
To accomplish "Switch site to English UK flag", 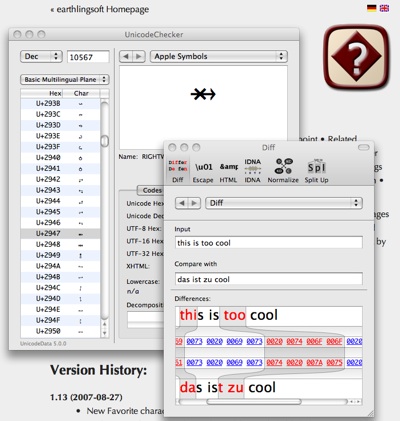I will coord(384,8).
